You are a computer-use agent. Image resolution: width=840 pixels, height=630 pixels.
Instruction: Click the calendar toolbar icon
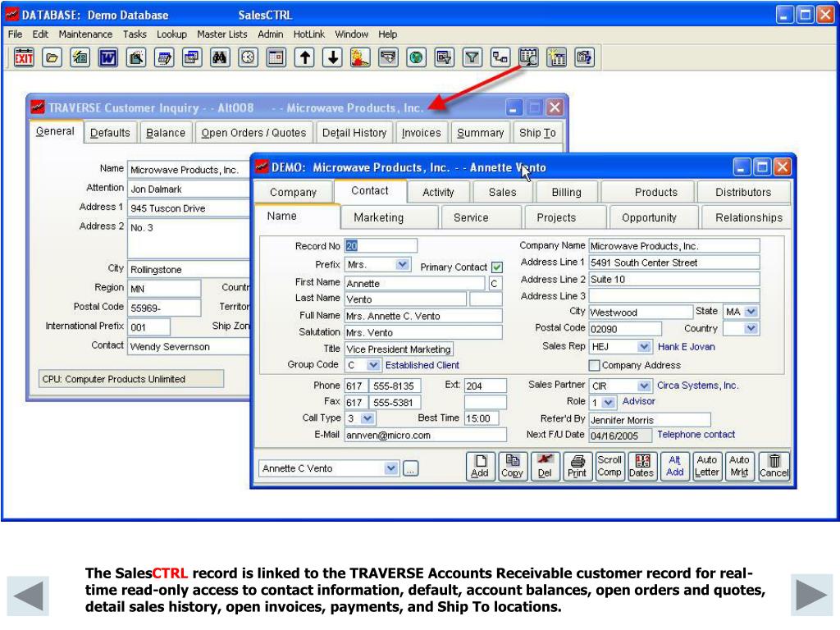tap(276, 57)
